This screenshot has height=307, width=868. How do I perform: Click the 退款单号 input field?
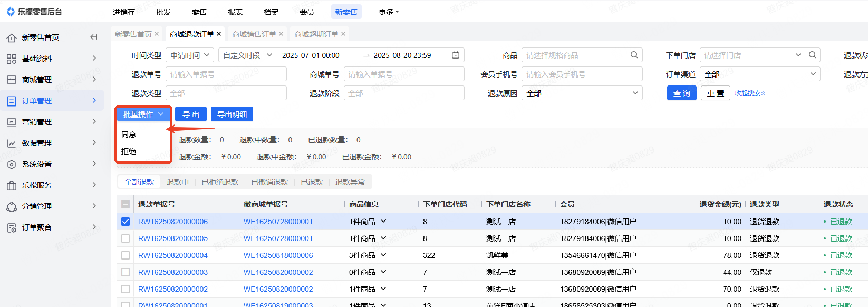[226, 74]
